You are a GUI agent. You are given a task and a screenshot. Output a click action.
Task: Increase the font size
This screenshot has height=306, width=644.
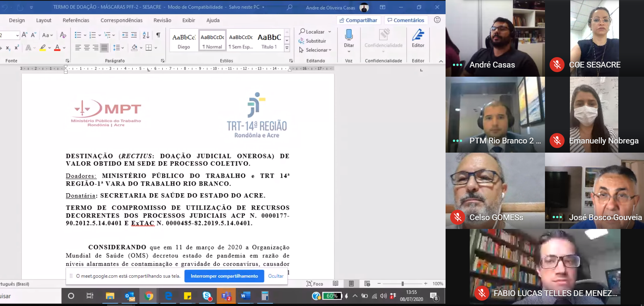(x=25, y=35)
